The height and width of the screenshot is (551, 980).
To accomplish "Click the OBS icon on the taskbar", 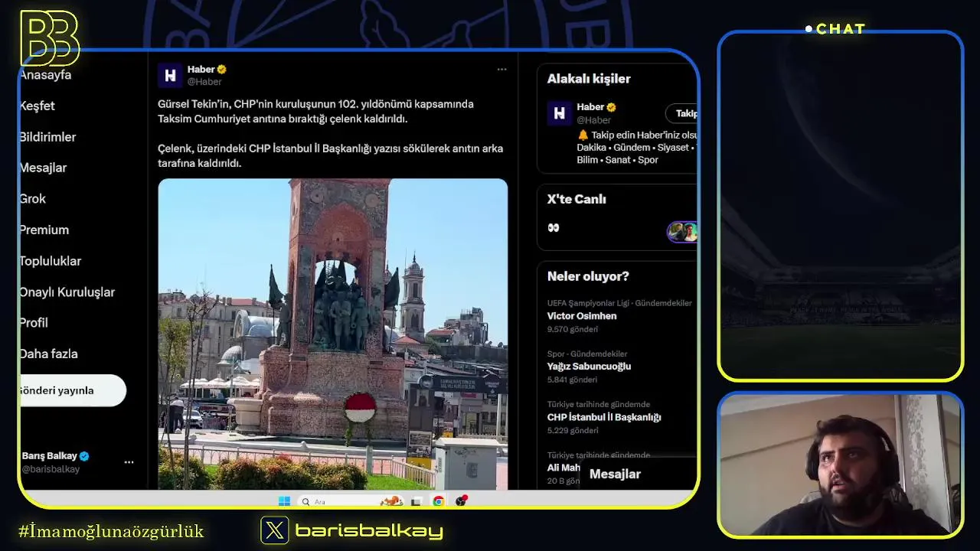I will point(461,501).
